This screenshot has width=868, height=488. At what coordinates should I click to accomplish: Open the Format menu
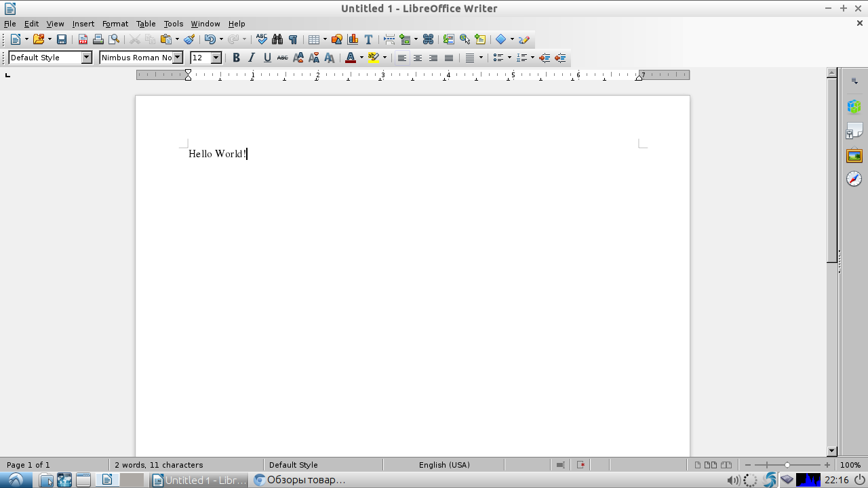115,24
